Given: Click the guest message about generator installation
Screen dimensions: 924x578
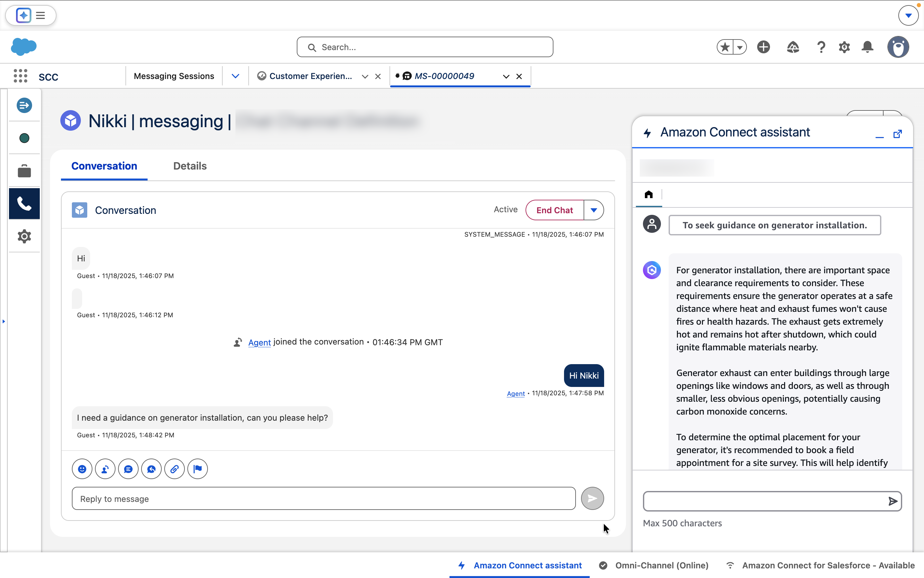Looking at the screenshot, I should click(202, 418).
